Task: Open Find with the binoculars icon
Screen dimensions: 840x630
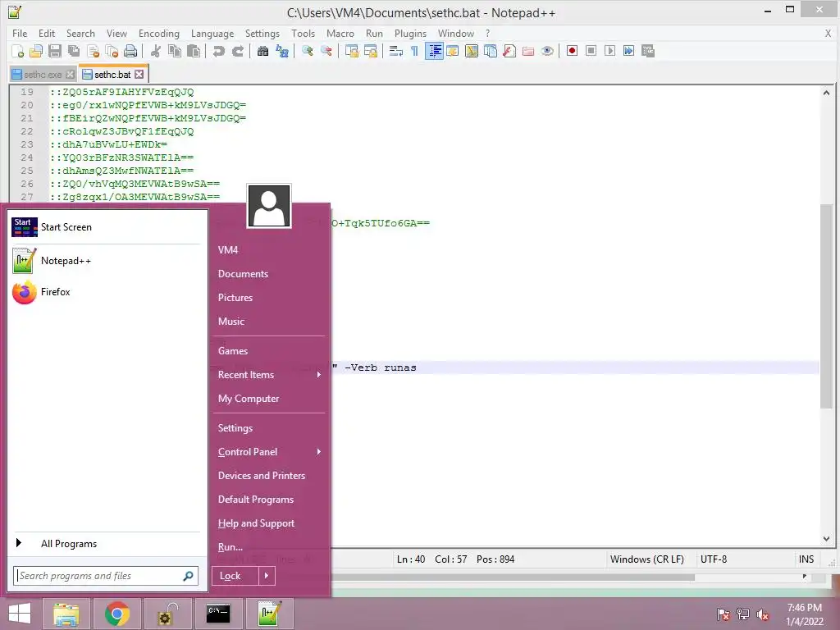Action: click(x=262, y=51)
